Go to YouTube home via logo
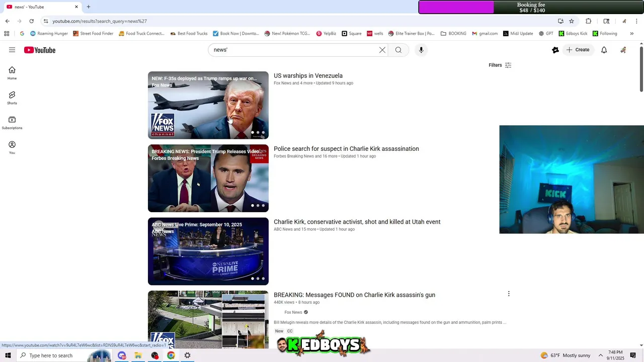This screenshot has height=362, width=644. pos(40,50)
